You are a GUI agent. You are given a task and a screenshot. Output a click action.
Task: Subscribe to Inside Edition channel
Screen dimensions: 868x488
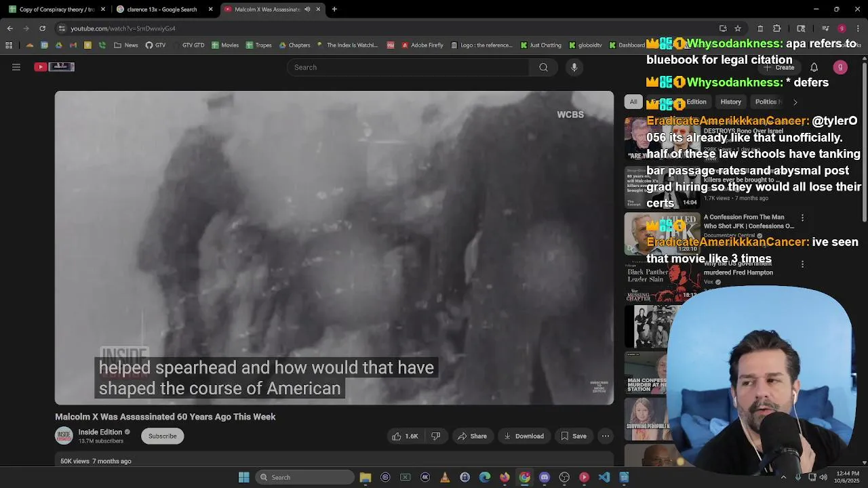(163, 436)
